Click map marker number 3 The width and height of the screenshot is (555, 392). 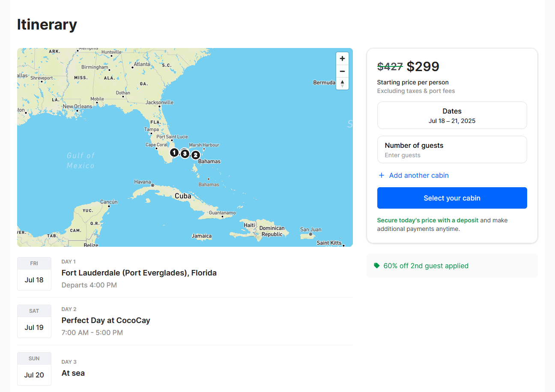(185, 153)
